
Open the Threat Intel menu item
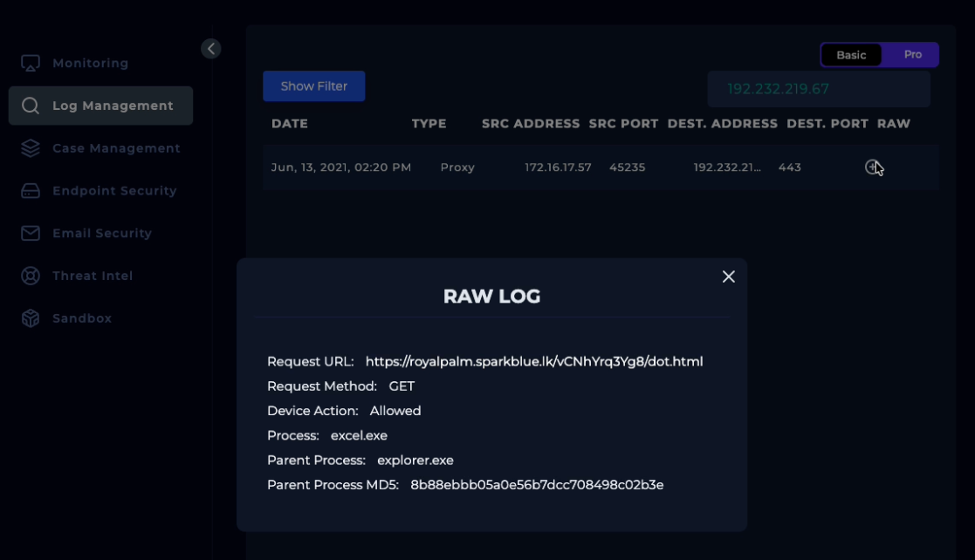coord(93,277)
